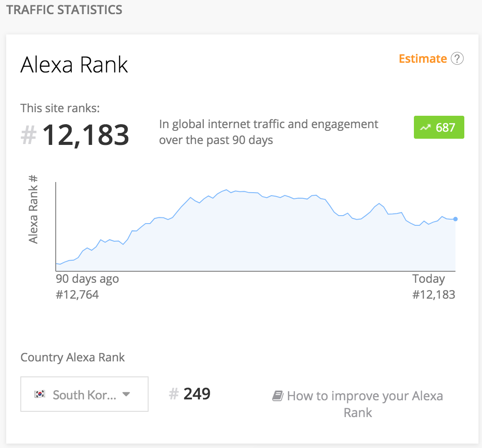This screenshot has width=482, height=448.
Task: Click the hash symbol before 249
Action: pyautogui.click(x=174, y=394)
